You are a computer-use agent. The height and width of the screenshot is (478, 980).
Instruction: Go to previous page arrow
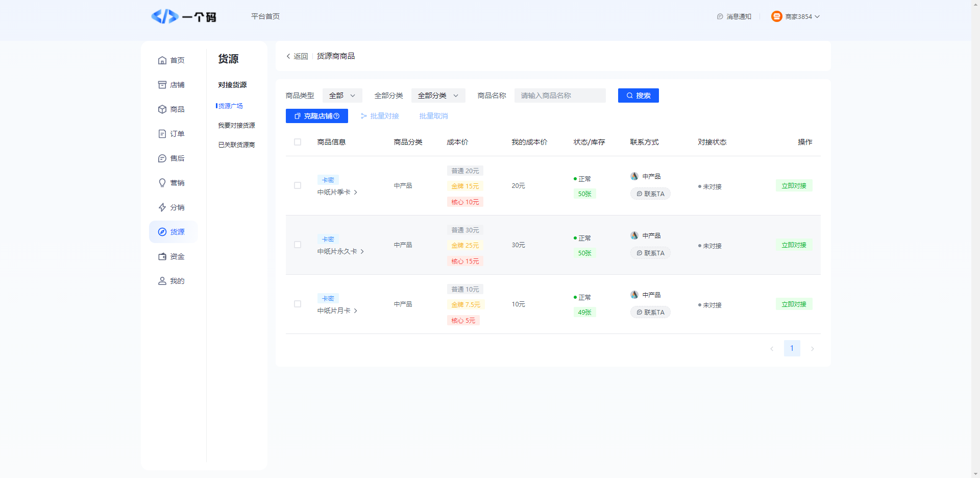[x=772, y=349]
